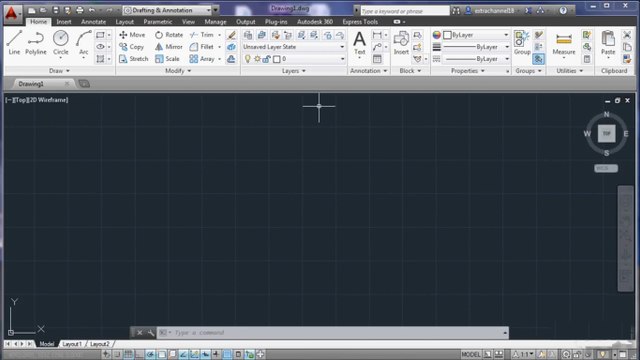
Task: Switch to the Layout1 tab
Action: coord(72,344)
